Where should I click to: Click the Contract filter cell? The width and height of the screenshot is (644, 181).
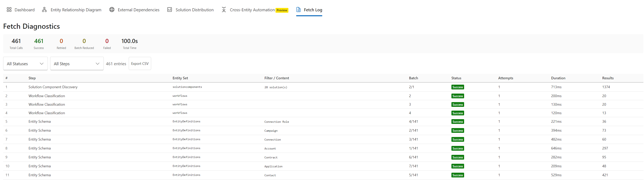coord(271,157)
